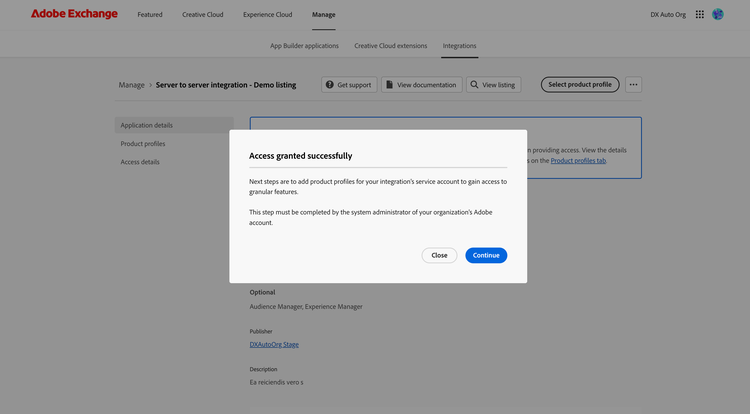The height and width of the screenshot is (414, 750).
Task: Open the app switcher grid icon
Action: (699, 14)
